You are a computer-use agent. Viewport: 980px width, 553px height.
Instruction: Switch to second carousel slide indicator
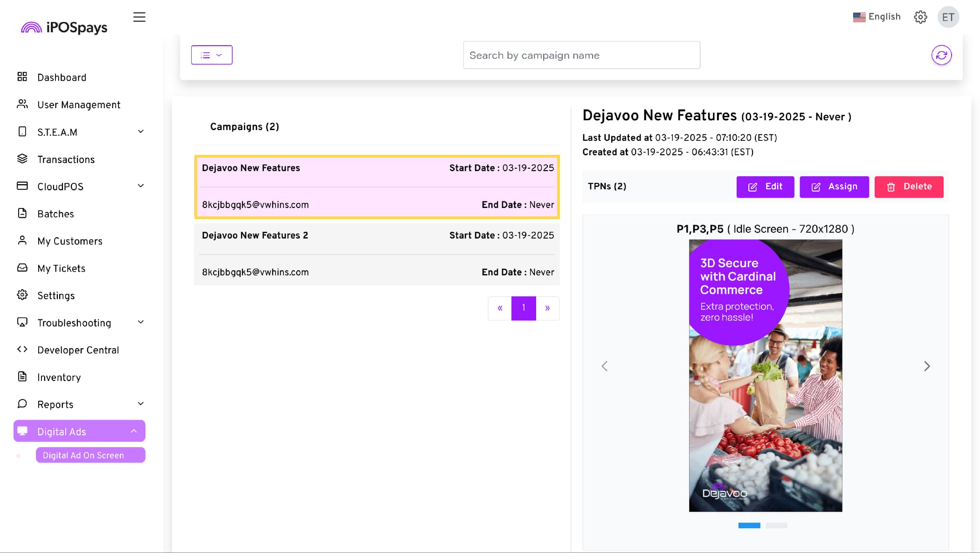pos(776,525)
